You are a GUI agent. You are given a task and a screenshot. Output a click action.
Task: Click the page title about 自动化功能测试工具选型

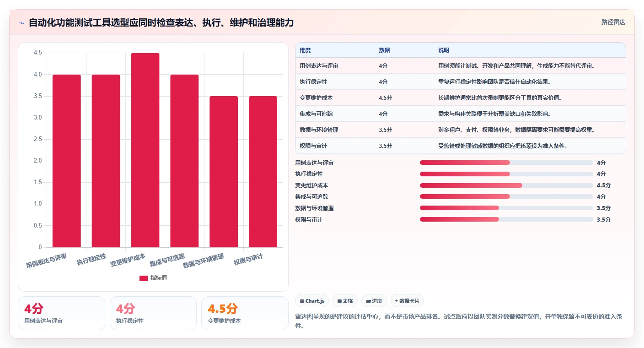click(x=161, y=22)
